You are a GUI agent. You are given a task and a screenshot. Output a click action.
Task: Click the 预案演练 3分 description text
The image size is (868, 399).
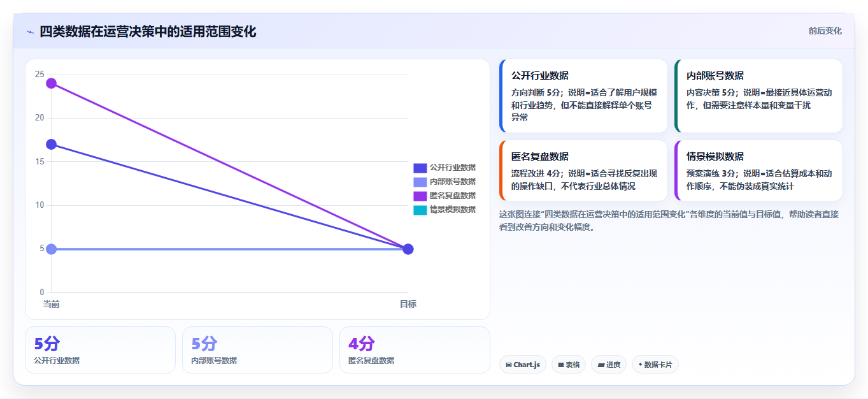(x=759, y=180)
